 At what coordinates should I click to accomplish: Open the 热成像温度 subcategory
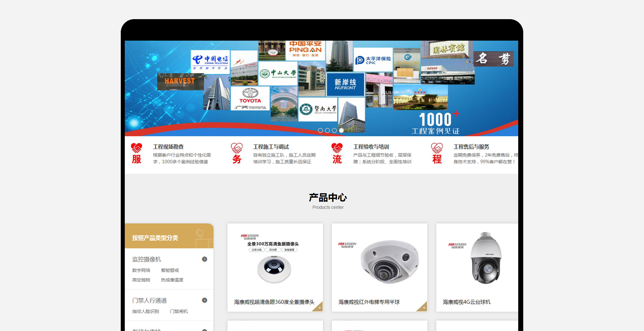click(x=172, y=280)
